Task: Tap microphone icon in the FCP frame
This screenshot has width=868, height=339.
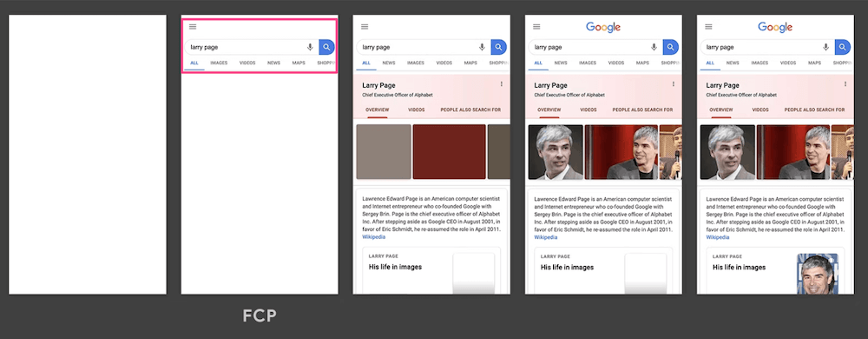Action: click(310, 47)
